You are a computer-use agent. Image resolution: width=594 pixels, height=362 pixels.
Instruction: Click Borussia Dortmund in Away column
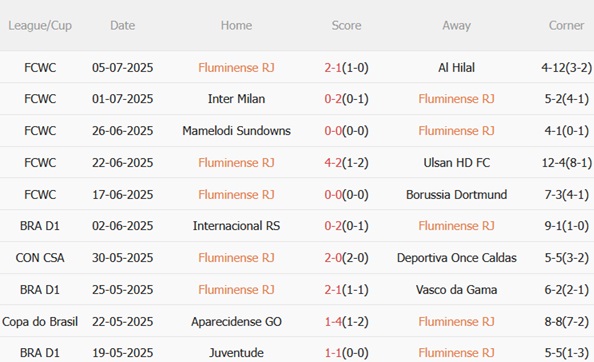[456, 195]
